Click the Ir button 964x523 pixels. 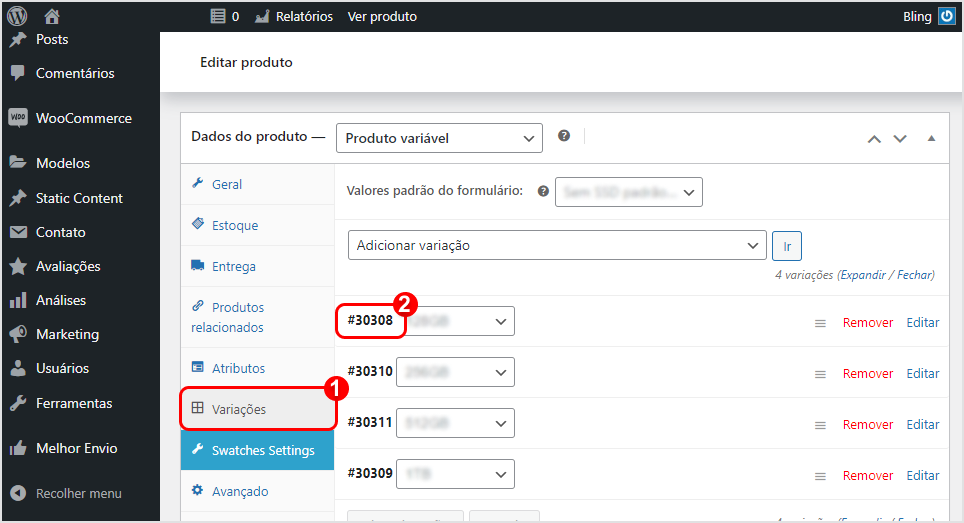click(786, 246)
